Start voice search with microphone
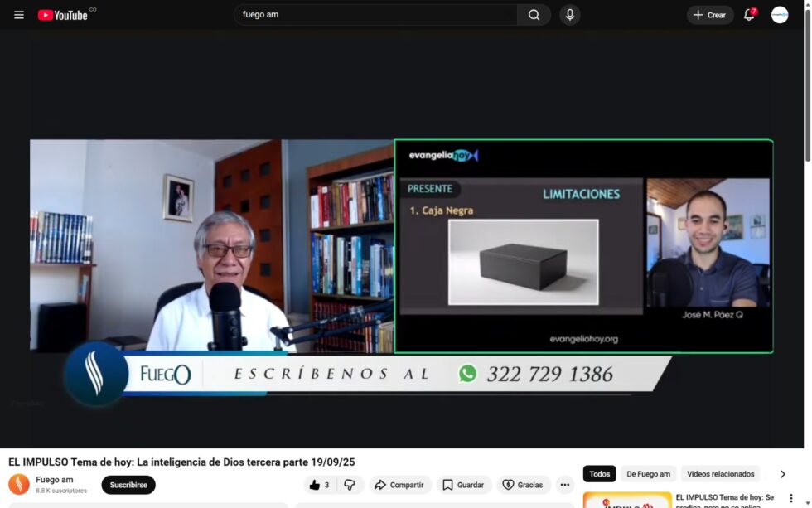812x508 pixels. click(570, 15)
